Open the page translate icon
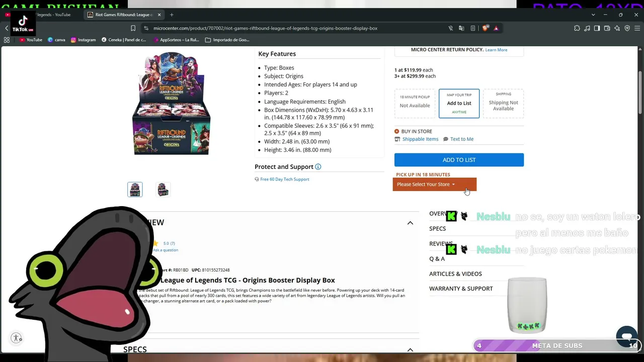 pos(461,28)
